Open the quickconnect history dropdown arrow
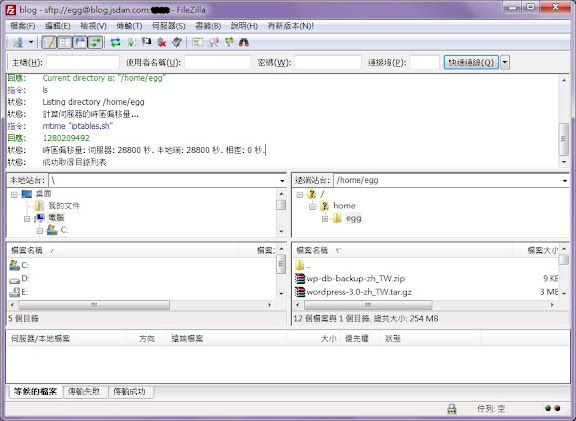Viewport: 576px width, 421px height. [x=505, y=62]
